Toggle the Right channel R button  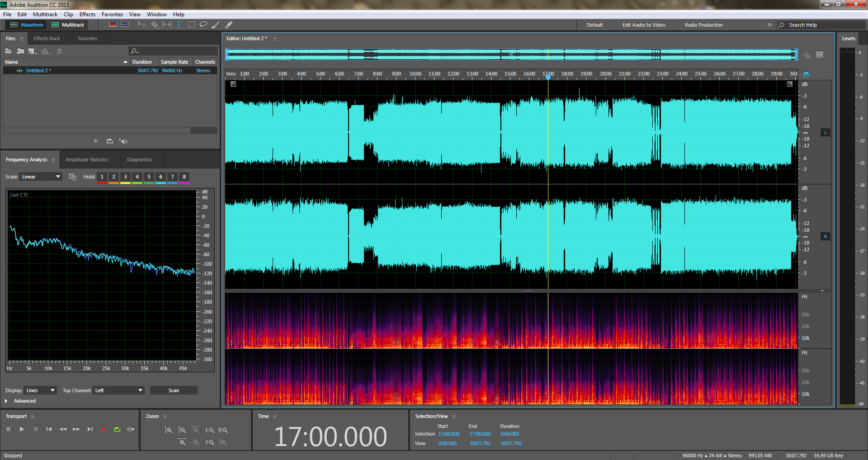point(826,237)
